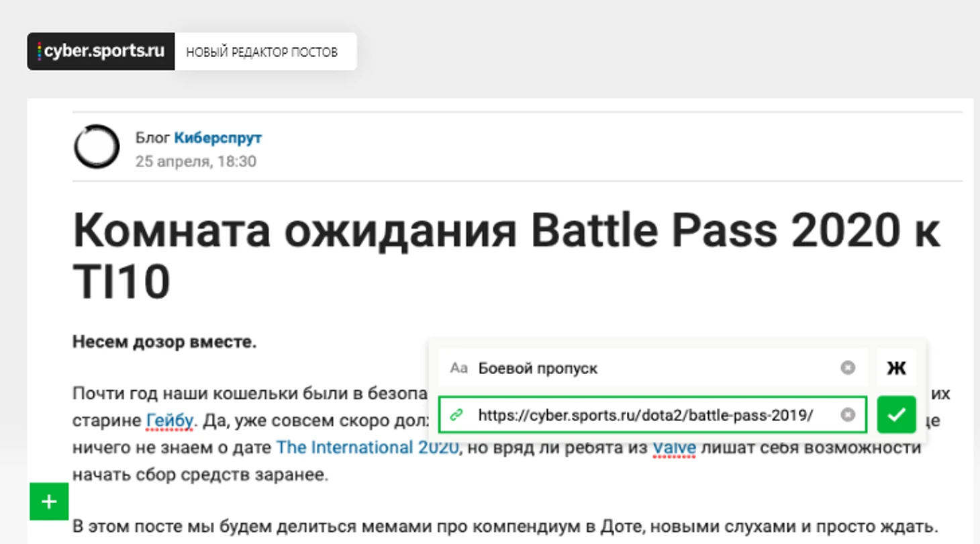Open the Киберспрут blog link

pyautogui.click(x=217, y=138)
